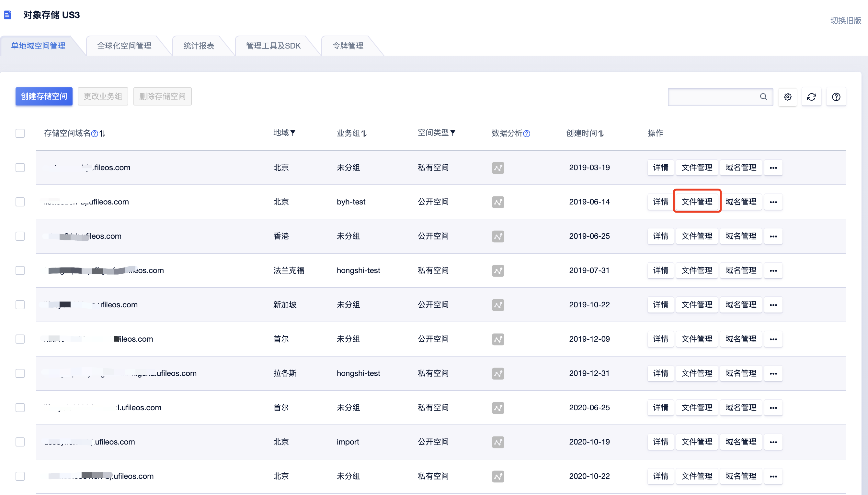Open the 地域 filter dropdown
Screen dimensions: 868x495
pyautogui.click(x=292, y=133)
